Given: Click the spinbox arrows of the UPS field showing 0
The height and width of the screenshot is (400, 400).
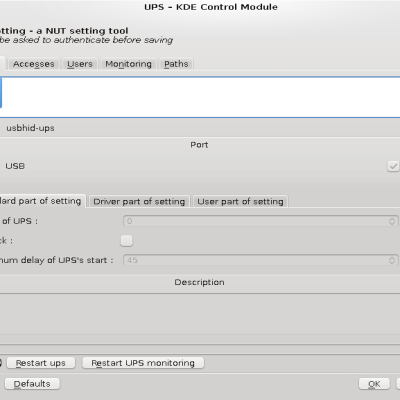Looking at the screenshot, I should 392,221.
